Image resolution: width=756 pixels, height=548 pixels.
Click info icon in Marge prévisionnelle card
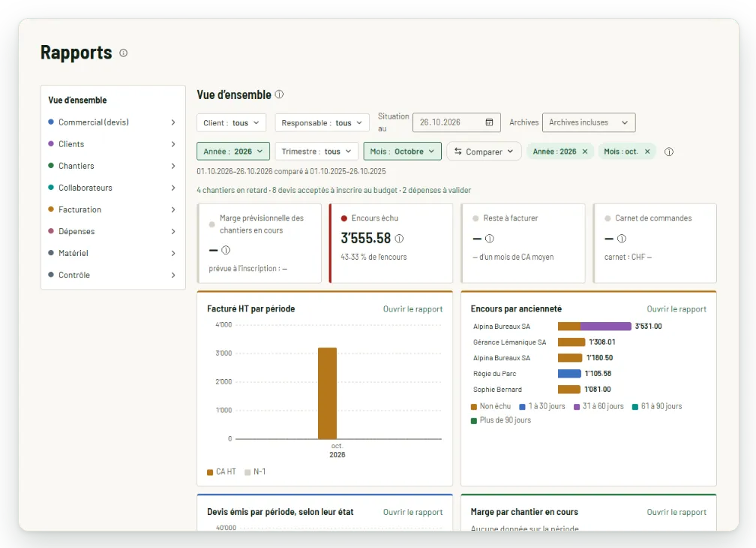click(226, 250)
